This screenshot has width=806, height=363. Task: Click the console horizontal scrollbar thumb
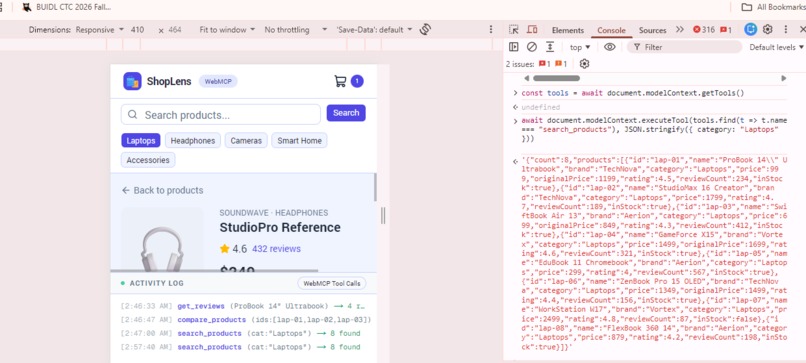(556, 78)
